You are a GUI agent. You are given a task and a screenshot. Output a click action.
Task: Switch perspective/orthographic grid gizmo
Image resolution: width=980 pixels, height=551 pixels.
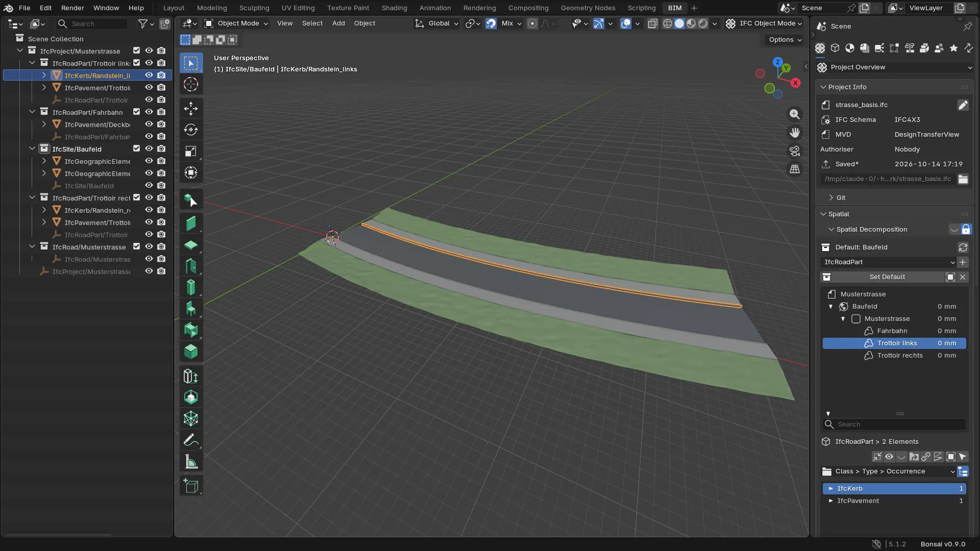pyautogui.click(x=795, y=169)
